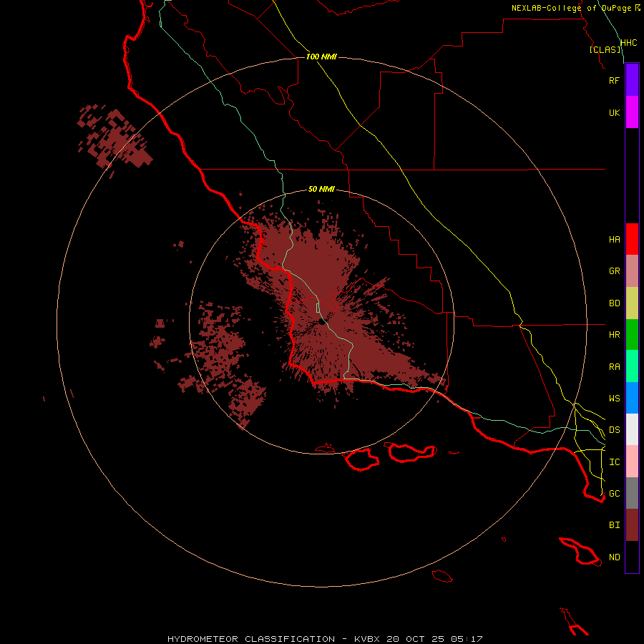Click the DS white legend swatch

click(x=632, y=429)
